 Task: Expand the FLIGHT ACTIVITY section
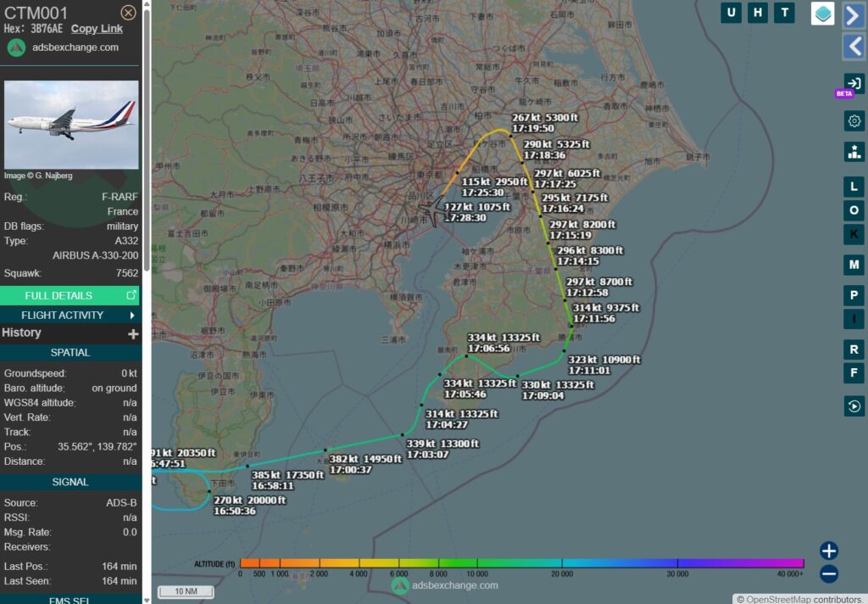click(70, 315)
